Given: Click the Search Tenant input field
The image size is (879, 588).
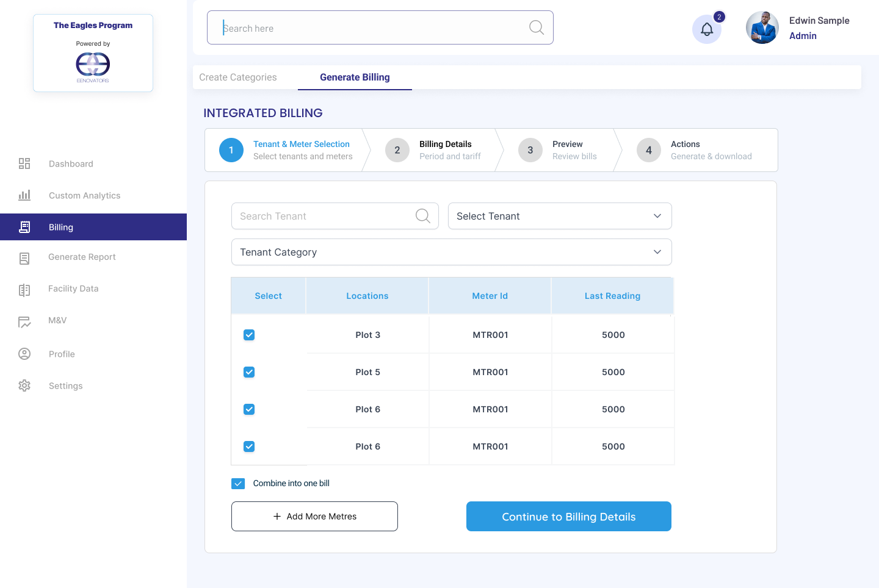Looking at the screenshot, I should [335, 216].
